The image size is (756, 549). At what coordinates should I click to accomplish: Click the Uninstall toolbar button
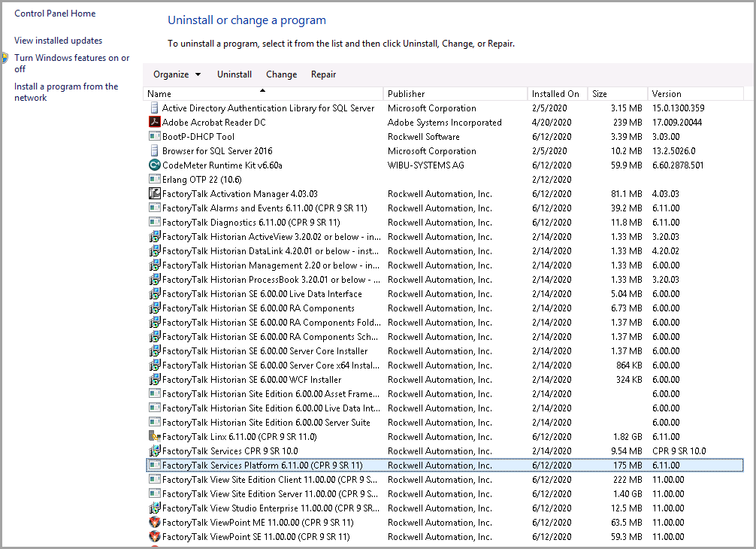234,74
